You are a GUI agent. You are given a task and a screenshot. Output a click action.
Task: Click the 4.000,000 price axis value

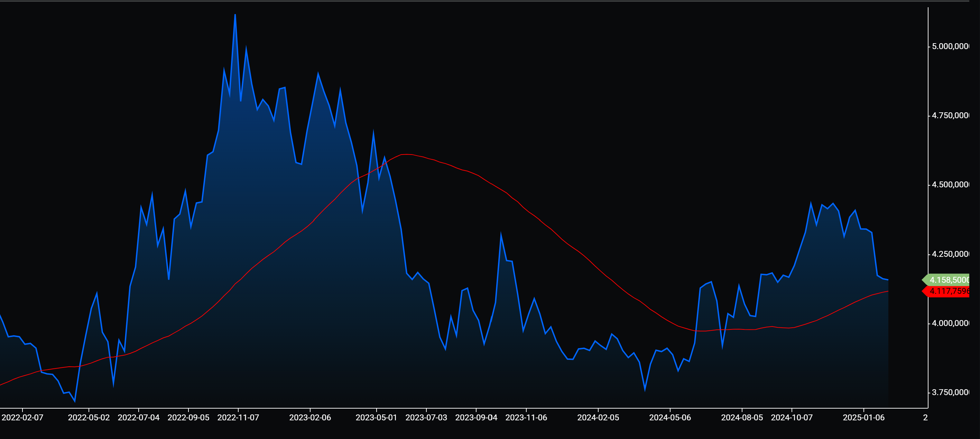(x=950, y=323)
